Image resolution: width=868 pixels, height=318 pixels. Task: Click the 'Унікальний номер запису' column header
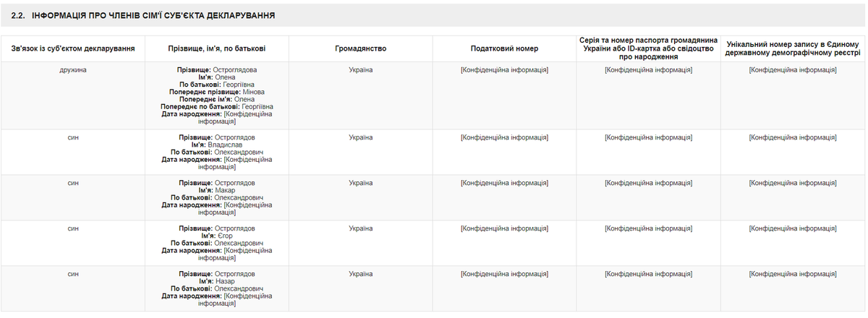point(793,48)
